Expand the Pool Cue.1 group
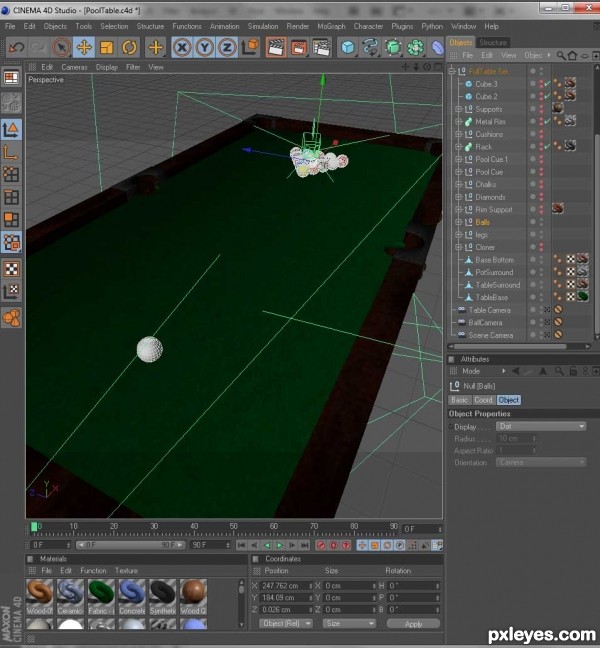Image resolution: width=600 pixels, height=648 pixels. pyautogui.click(x=458, y=159)
